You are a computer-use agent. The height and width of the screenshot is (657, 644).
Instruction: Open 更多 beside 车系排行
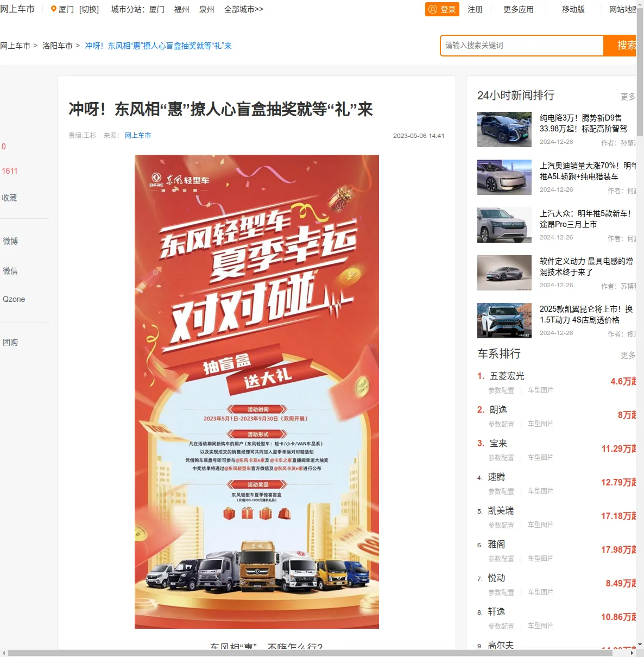point(628,355)
